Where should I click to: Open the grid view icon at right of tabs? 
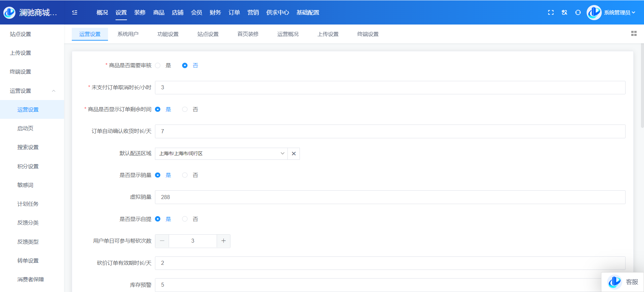pyautogui.click(x=634, y=34)
